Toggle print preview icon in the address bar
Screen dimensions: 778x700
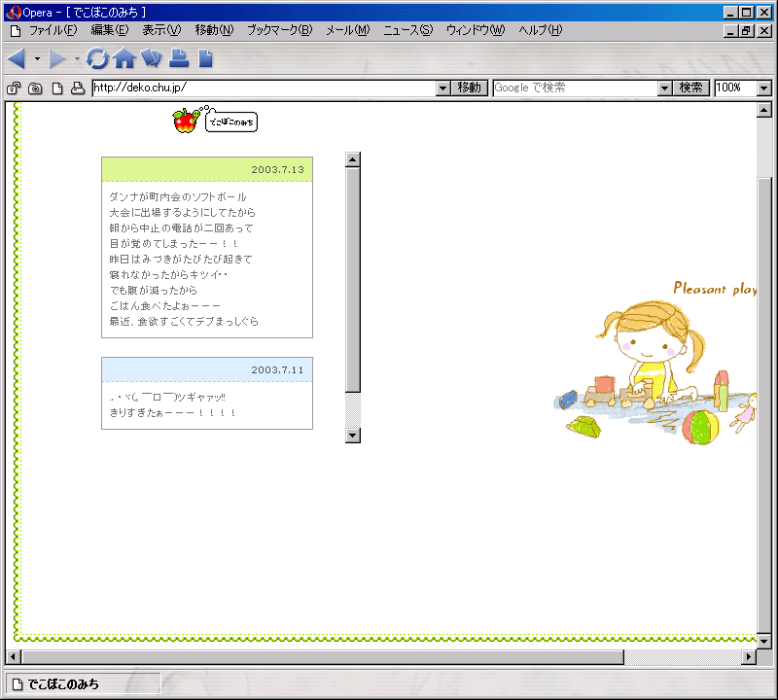(78, 88)
